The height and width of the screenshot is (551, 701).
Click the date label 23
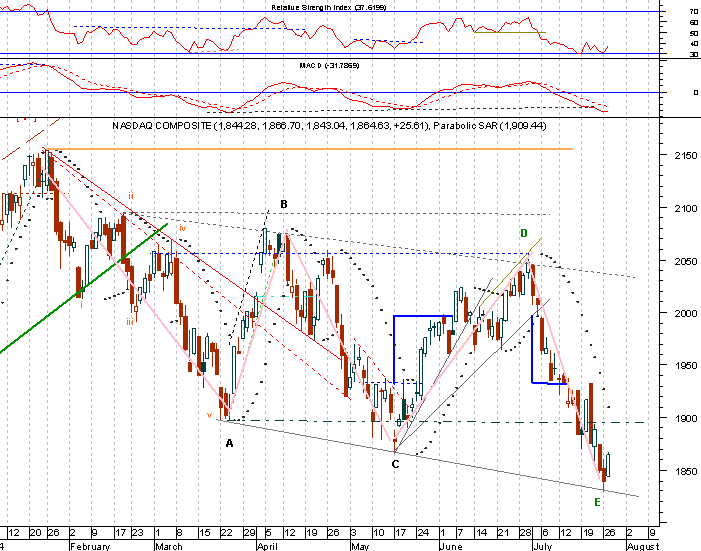pos(138,533)
